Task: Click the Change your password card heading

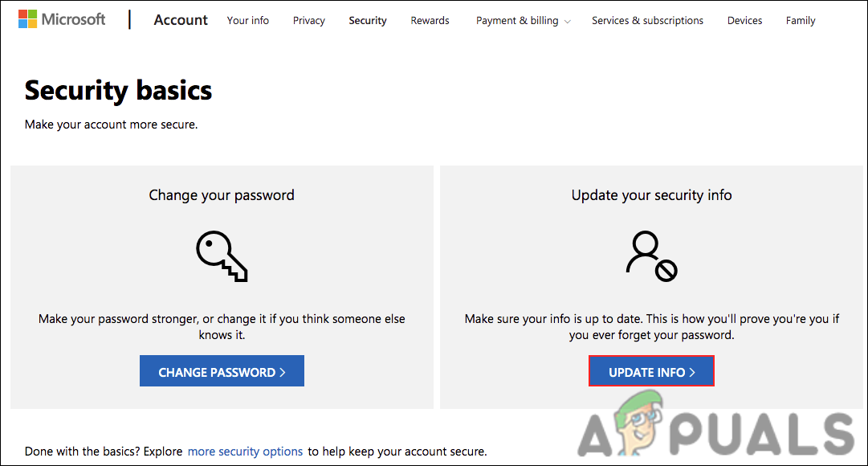Action: point(222,195)
